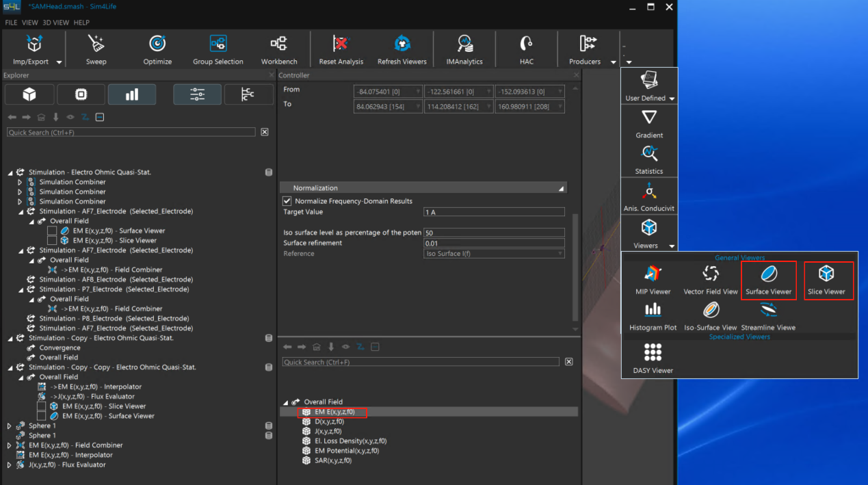Uncheck Normalize Frequency-Domain Results checkbox
The height and width of the screenshot is (485, 868).
(287, 201)
